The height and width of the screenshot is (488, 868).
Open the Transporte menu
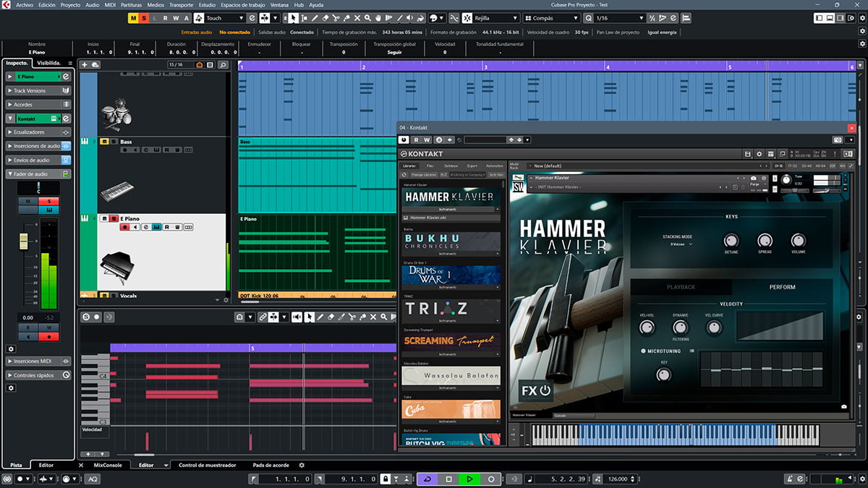pyautogui.click(x=181, y=4)
